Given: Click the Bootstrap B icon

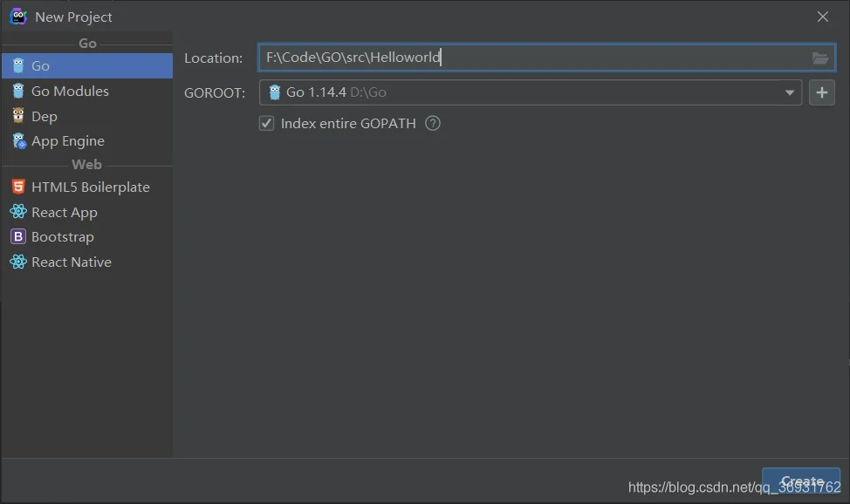Looking at the screenshot, I should click(17, 236).
